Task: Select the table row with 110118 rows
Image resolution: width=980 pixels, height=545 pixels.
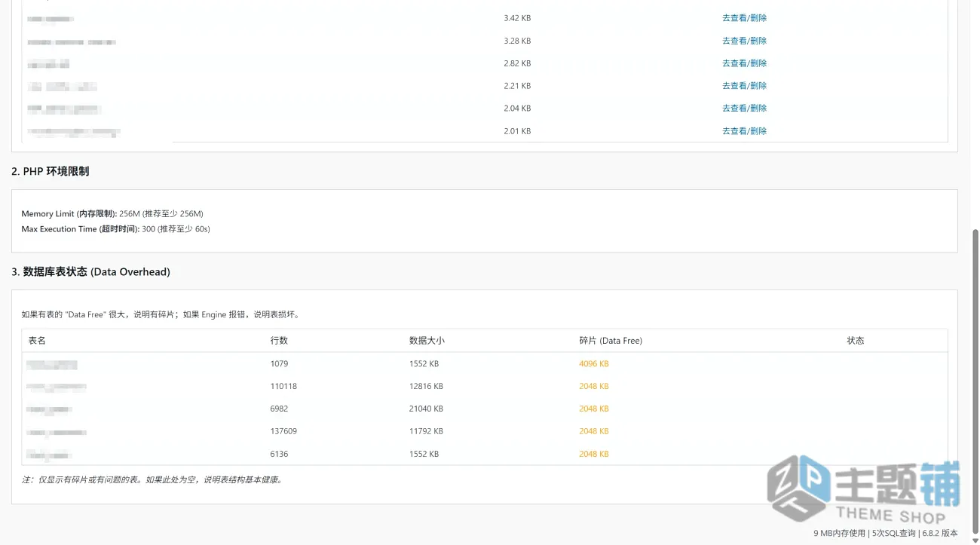Action: coord(485,386)
